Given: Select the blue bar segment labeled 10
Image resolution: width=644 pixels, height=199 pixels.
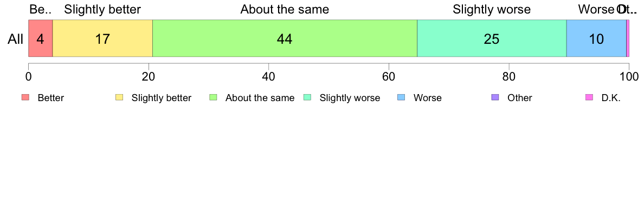Looking at the screenshot, I should [596, 38].
